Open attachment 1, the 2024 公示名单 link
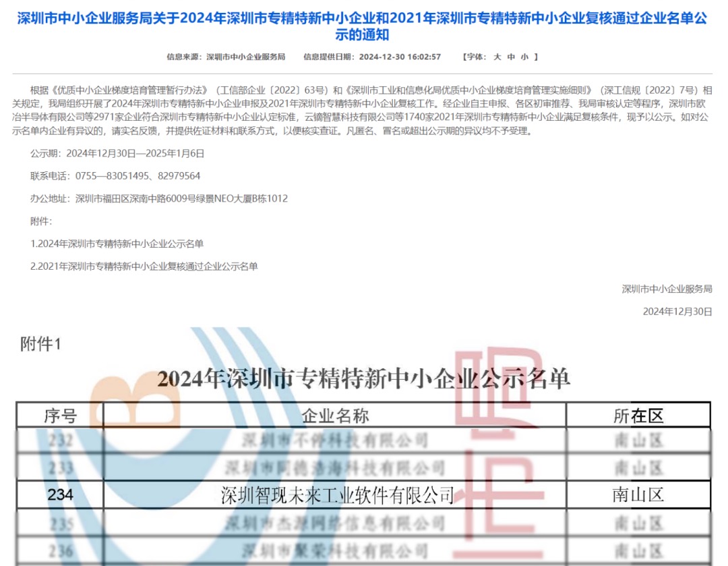The height and width of the screenshot is (566, 728). (x=117, y=244)
